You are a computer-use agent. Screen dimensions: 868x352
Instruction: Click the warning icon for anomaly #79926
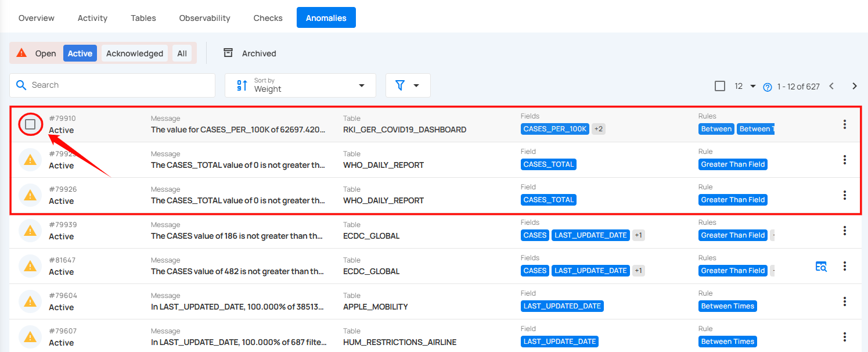[x=30, y=195]
